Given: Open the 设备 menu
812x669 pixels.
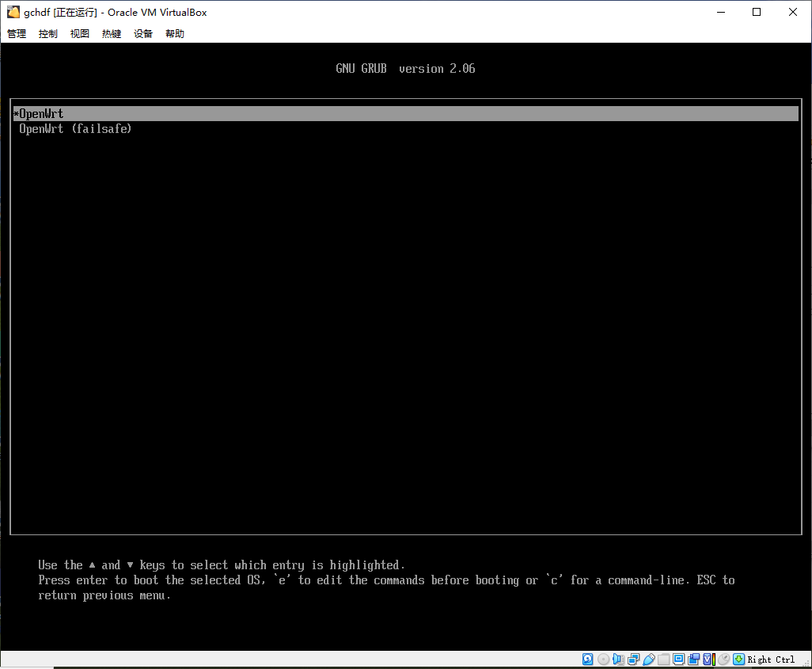Looking at the screenshot, I should point(143,34).
